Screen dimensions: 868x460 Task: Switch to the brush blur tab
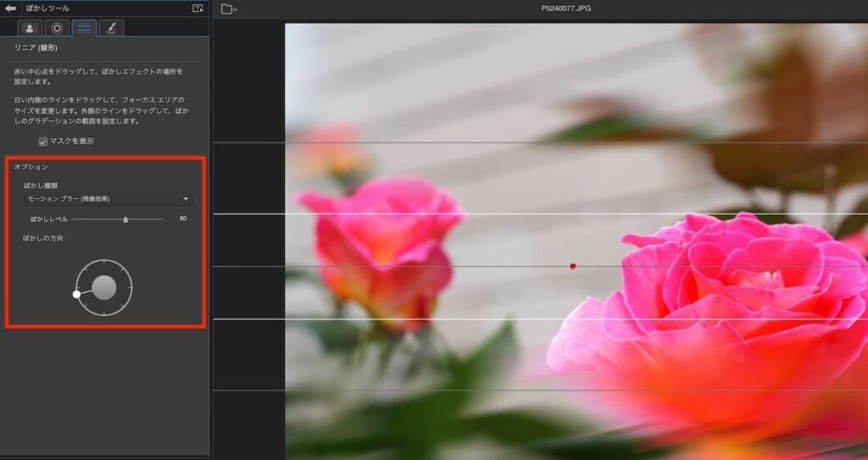pos(111,28)
